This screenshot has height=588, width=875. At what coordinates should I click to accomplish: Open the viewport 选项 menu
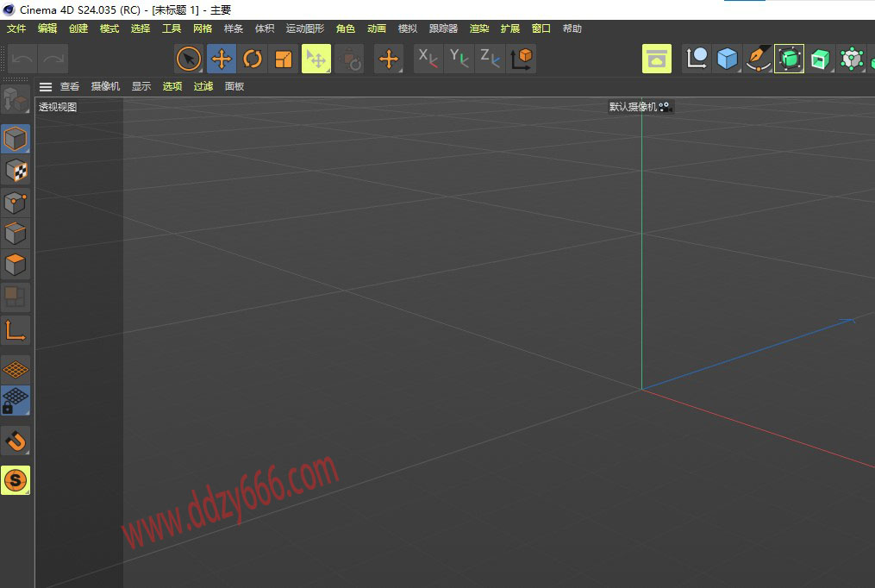[x=172, y=86]
